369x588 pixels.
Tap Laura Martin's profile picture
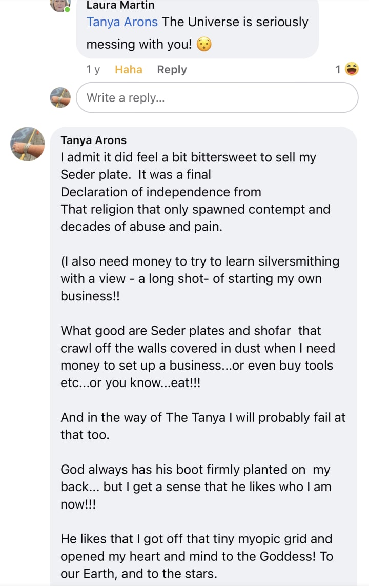59,4
